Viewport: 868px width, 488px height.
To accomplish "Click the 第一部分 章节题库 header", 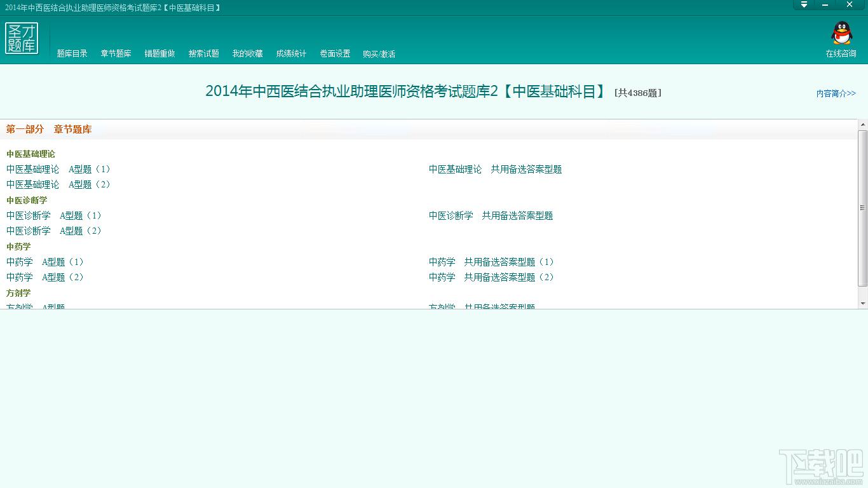I will click(49, 130).
